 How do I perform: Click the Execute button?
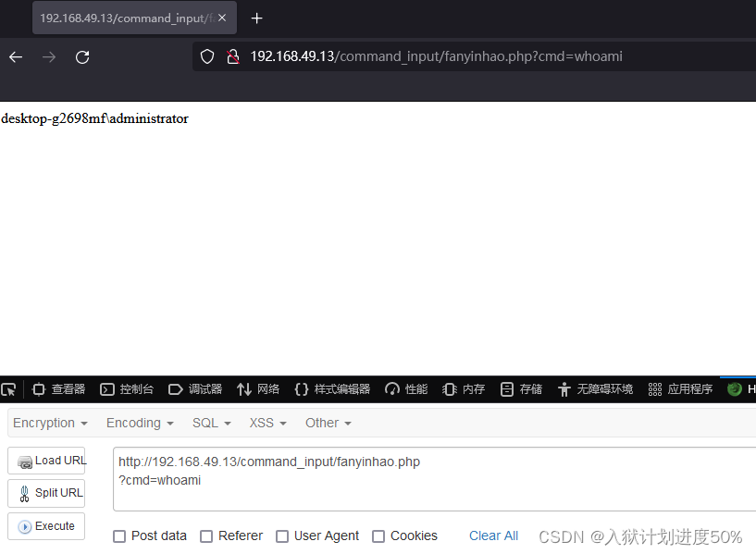click(46, 526)
